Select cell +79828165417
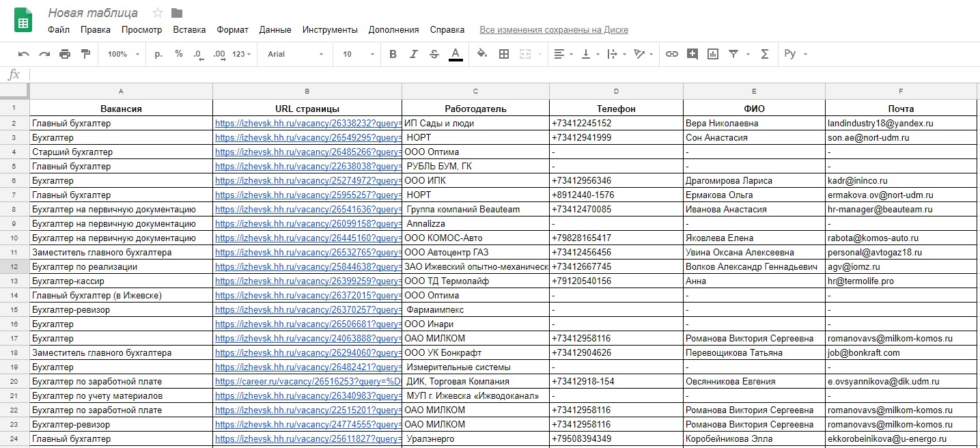Screen dimensions: 980x448 [616, 238]
